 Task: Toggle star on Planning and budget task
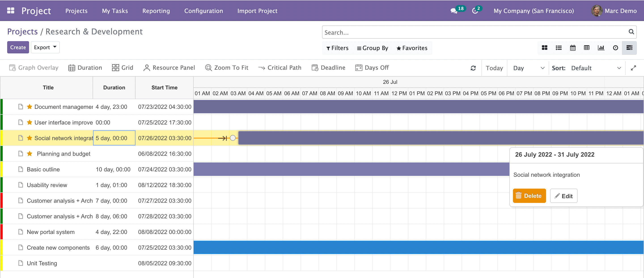coord(30,154)
